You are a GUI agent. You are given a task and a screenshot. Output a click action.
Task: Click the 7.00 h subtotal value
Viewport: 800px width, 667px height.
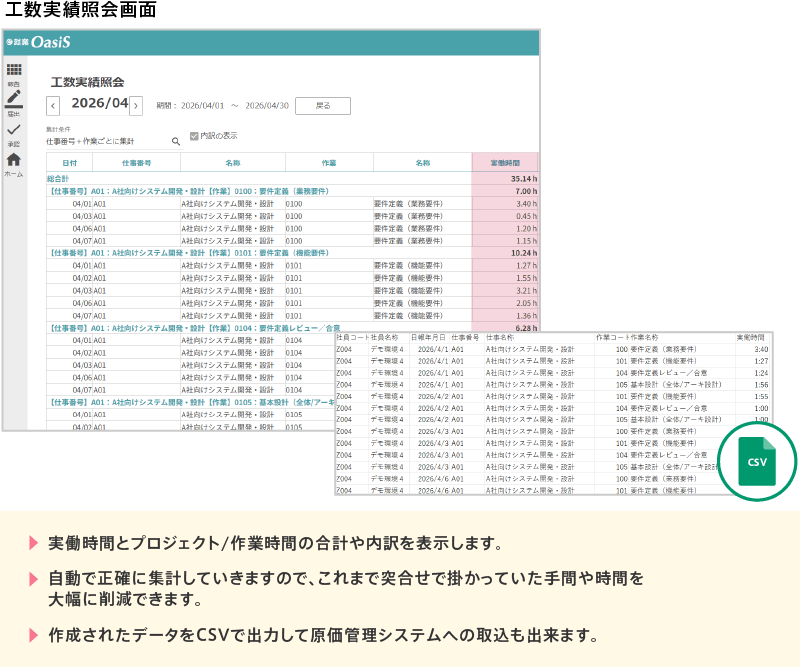coord(527,191)
